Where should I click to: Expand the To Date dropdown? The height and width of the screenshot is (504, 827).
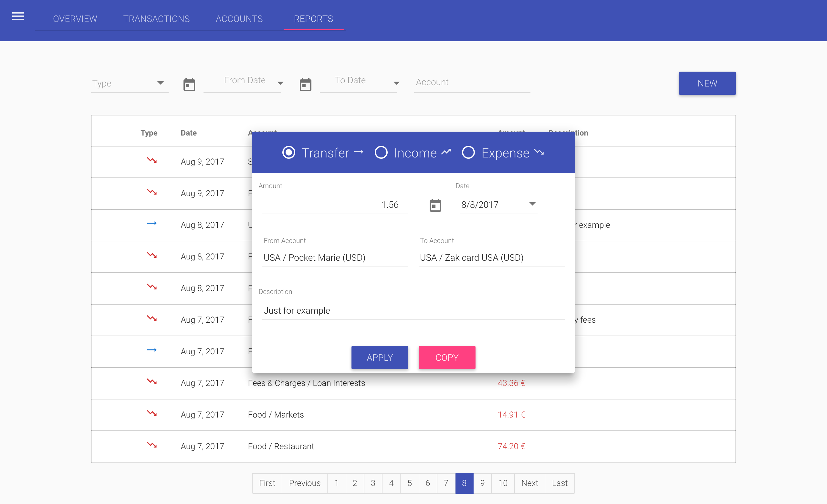point(396,83)
